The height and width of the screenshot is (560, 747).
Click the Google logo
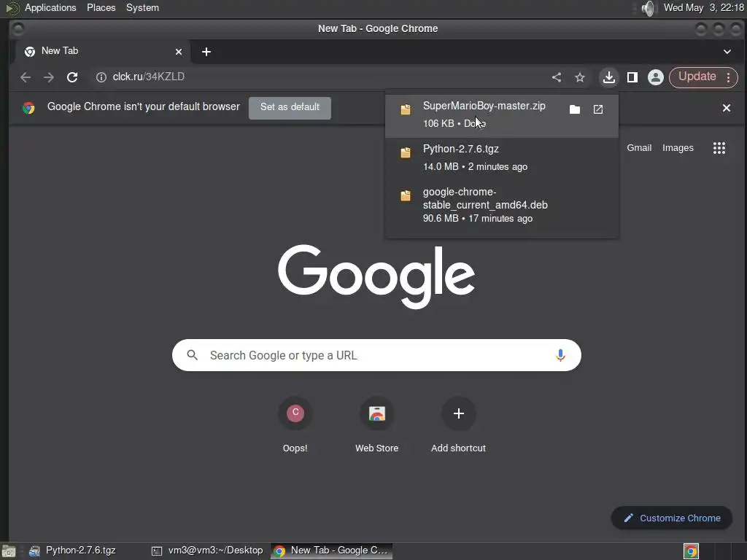click(x=376, y=276)
